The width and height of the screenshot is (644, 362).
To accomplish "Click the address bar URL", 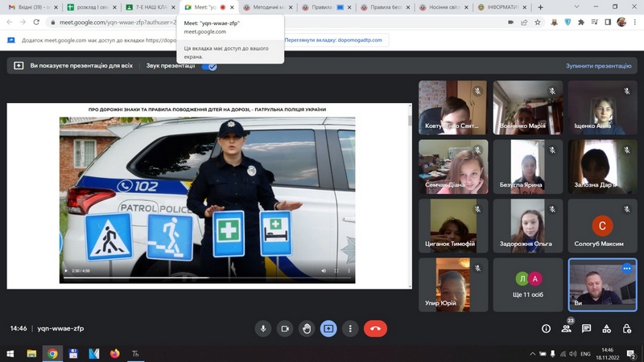I will pos(118,23).
